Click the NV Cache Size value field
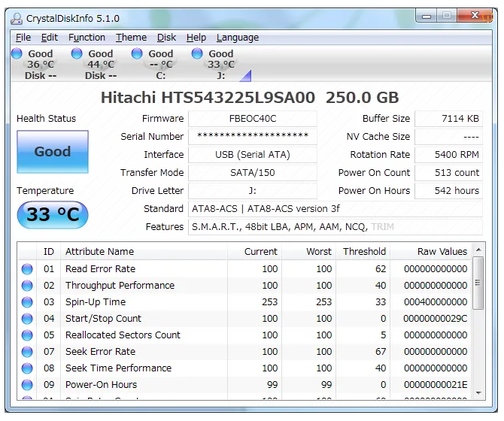The height and width of the screenshot is (421, 504). pyautogui.click(x=449, y=137)
